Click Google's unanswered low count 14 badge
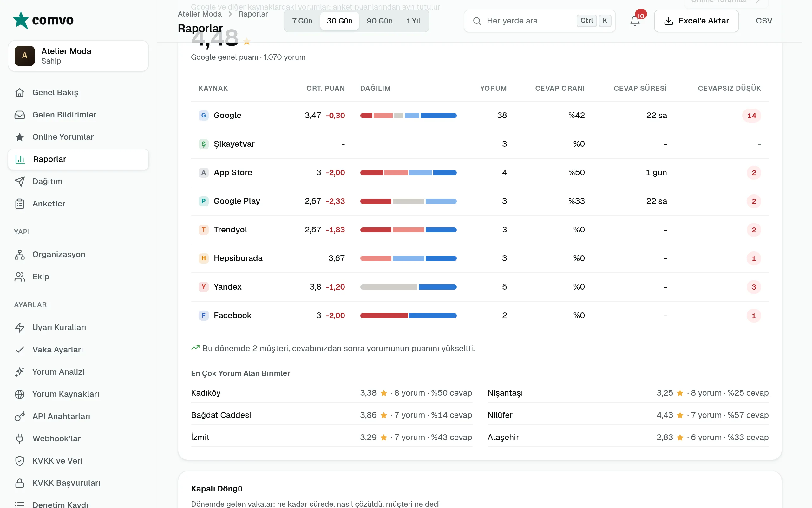Image resolution: width=812 pixels, height=508 pixels. pos(751,116)
